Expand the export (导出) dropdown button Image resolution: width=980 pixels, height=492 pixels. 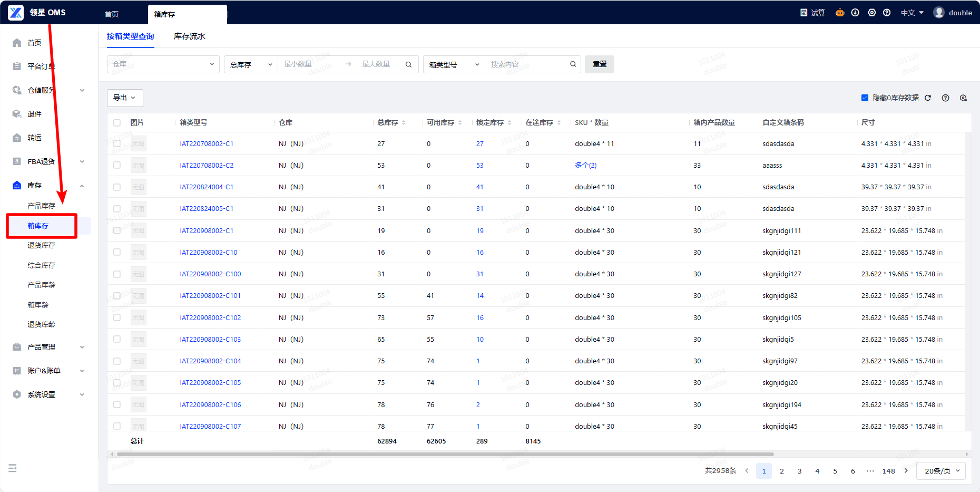tap(125, 98)
